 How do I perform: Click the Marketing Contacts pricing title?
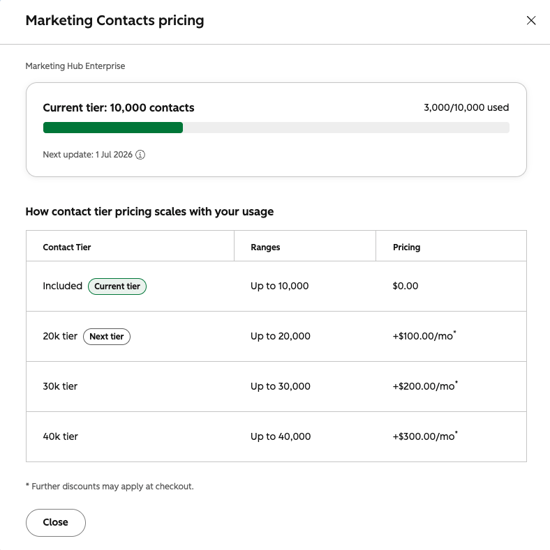(115, 20)
